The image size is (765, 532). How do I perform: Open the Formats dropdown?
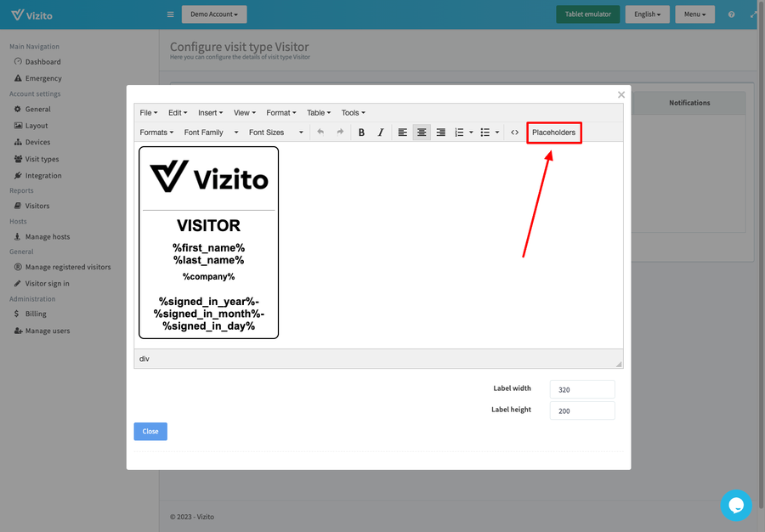[x=156, y=133]
